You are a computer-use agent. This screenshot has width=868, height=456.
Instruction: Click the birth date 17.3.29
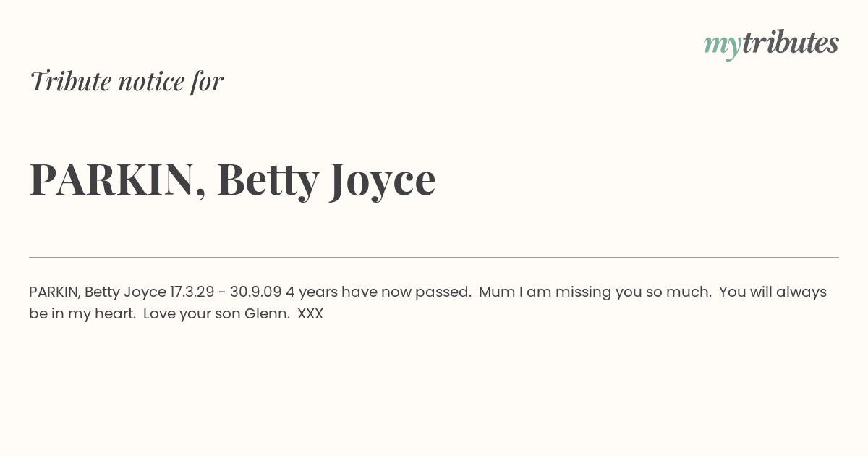tap(192, 292)
